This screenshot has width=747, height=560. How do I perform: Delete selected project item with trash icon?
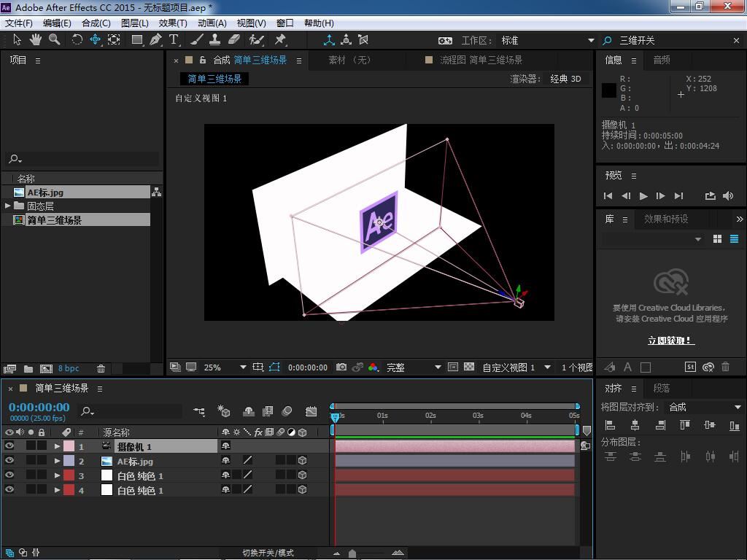click(101, 368)
